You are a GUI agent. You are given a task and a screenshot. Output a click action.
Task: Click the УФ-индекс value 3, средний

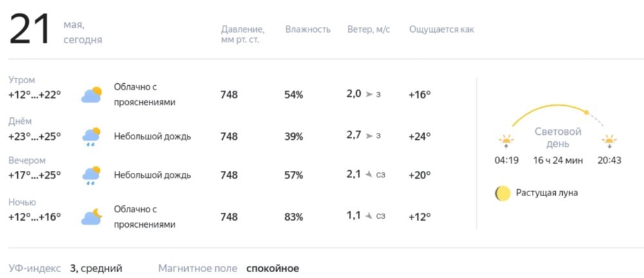96,269
